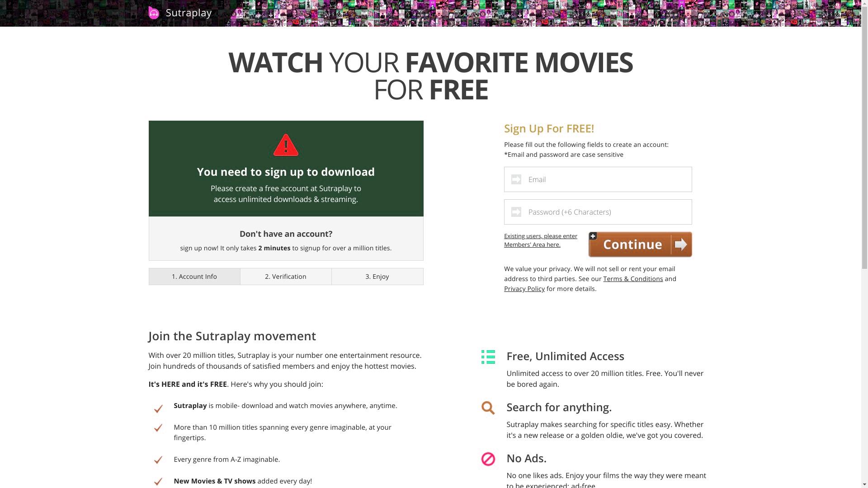The image size is (868, 488).
Task: Open the Privacy Policy link
Action: point(524,289)
